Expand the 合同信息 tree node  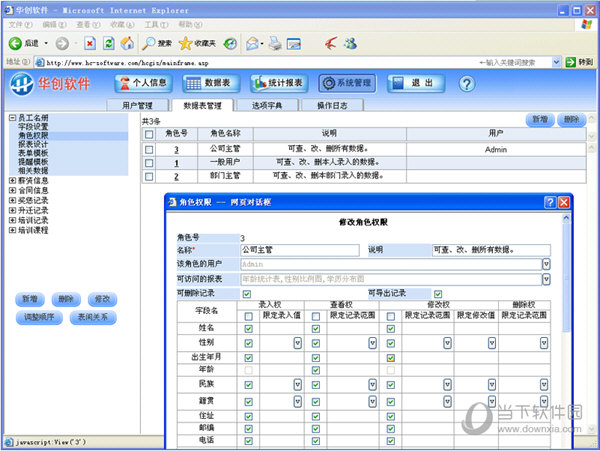click(x=13, y=190)
